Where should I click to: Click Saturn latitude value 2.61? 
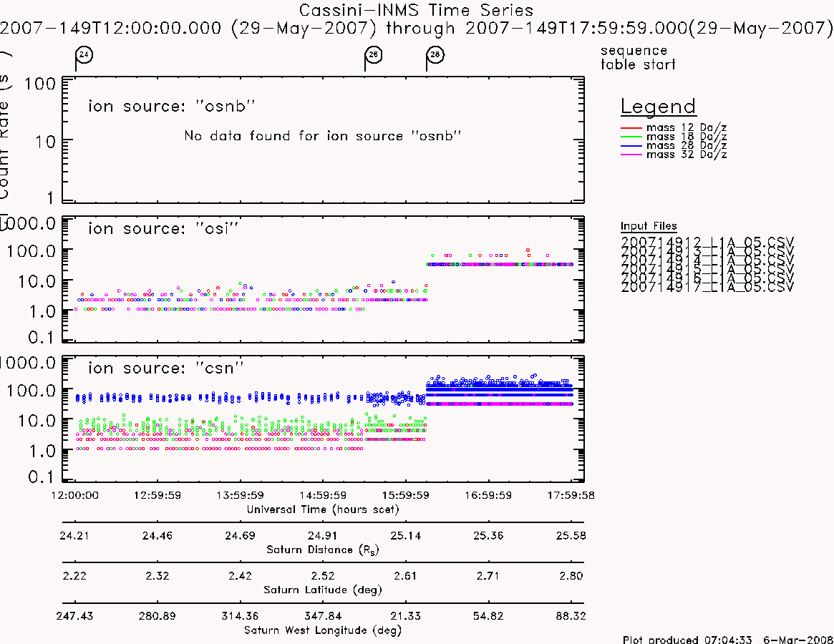point(406,576)
